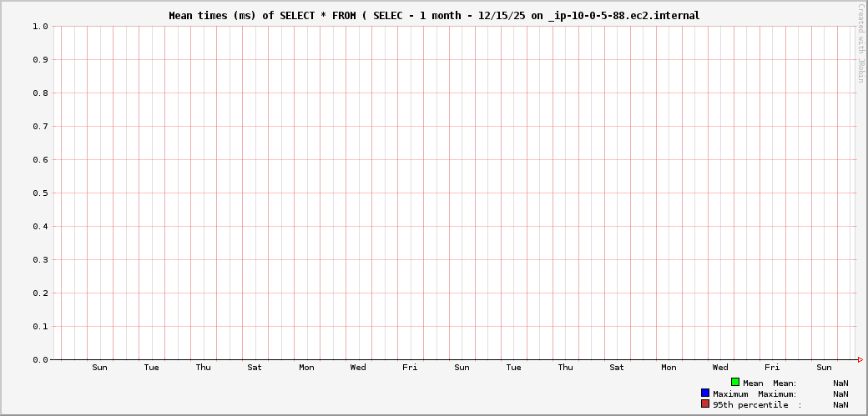Click the red 95th percentile swatch
868x416 pixels.
click(x=705, y=403)
